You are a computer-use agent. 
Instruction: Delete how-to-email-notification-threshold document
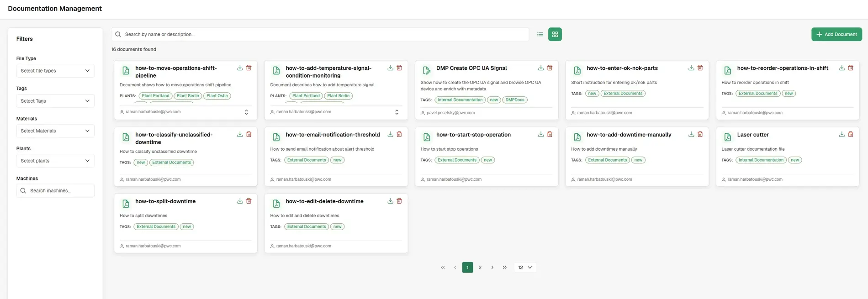pos(399,134)
